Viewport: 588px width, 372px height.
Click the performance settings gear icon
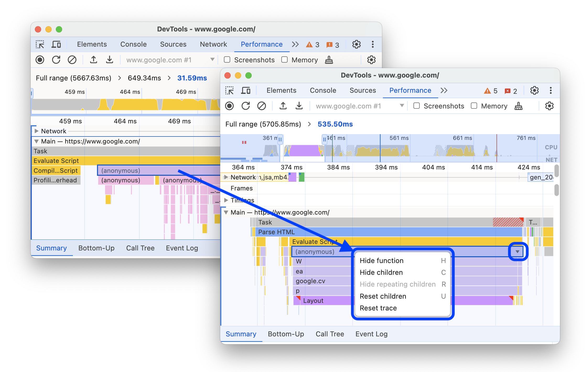click(x=550, y=106)
